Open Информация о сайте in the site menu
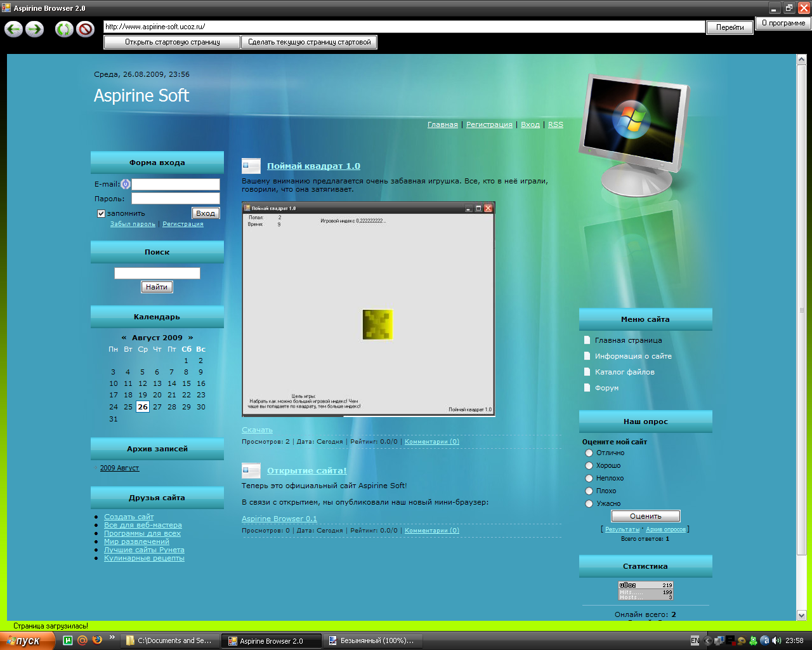 click(x=633, y=356)
